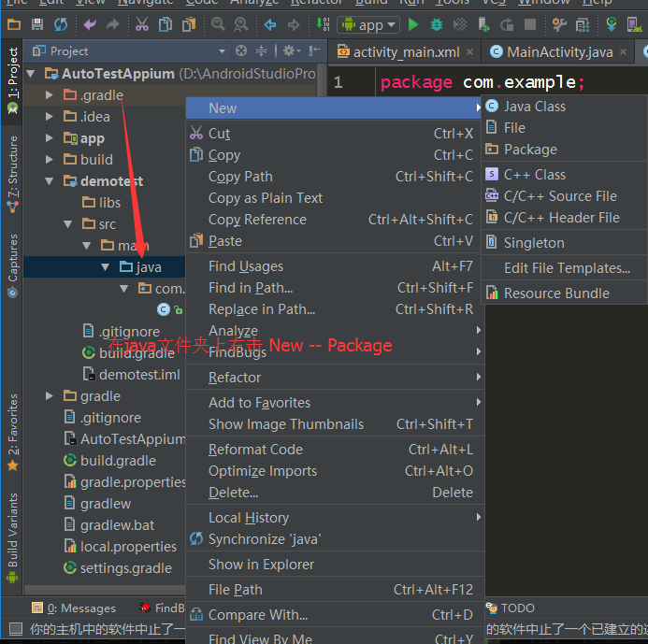Open the app run configuration dropdown
The image size is (648, 644).
point(368,25)
